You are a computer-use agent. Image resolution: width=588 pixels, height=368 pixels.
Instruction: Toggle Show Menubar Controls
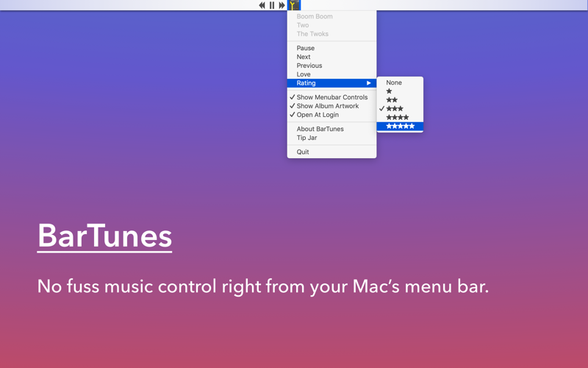[331, 97]
